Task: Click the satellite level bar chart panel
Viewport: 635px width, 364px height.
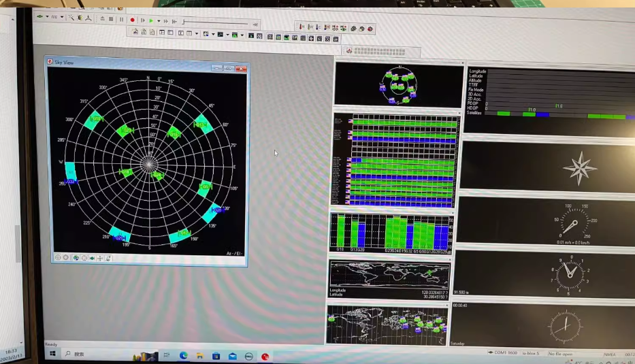Action: (x=391, y=233)
